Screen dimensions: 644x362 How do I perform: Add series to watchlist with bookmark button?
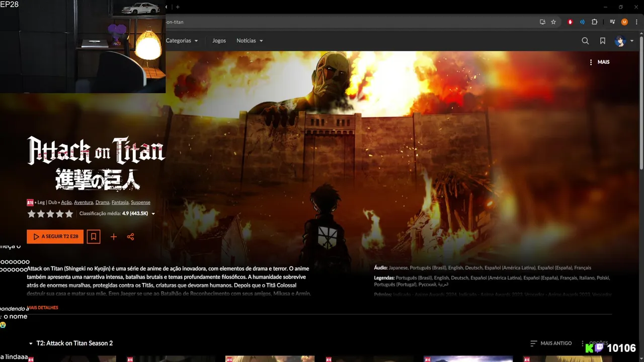pos(93,236)
